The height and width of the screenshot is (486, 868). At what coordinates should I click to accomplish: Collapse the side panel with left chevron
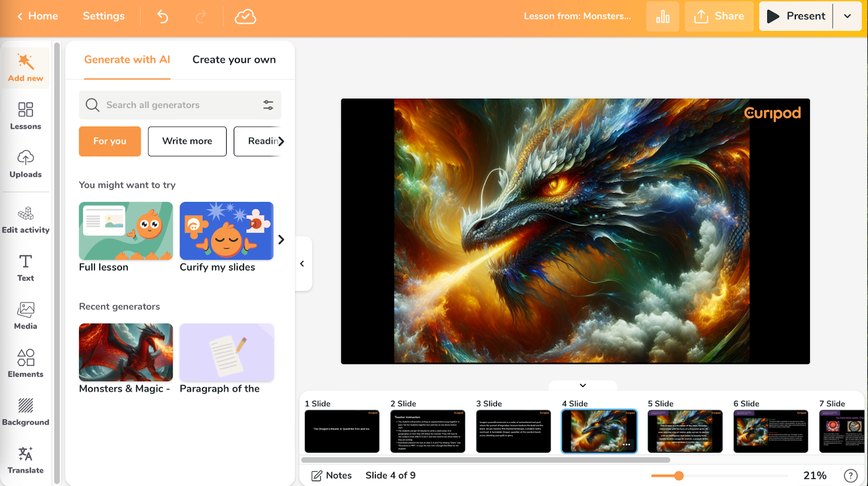coord(302,264)
